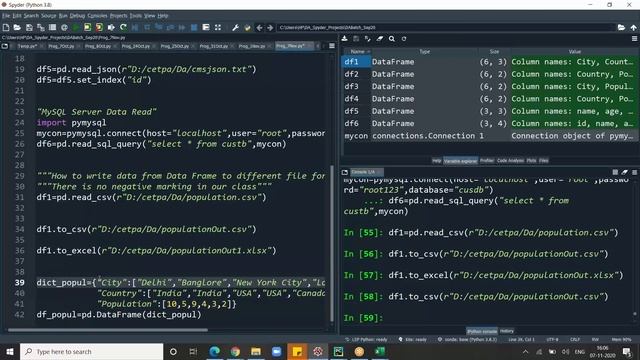Re-run last script icon
This screenshot has height=360, width=640.
click(123, 27)
